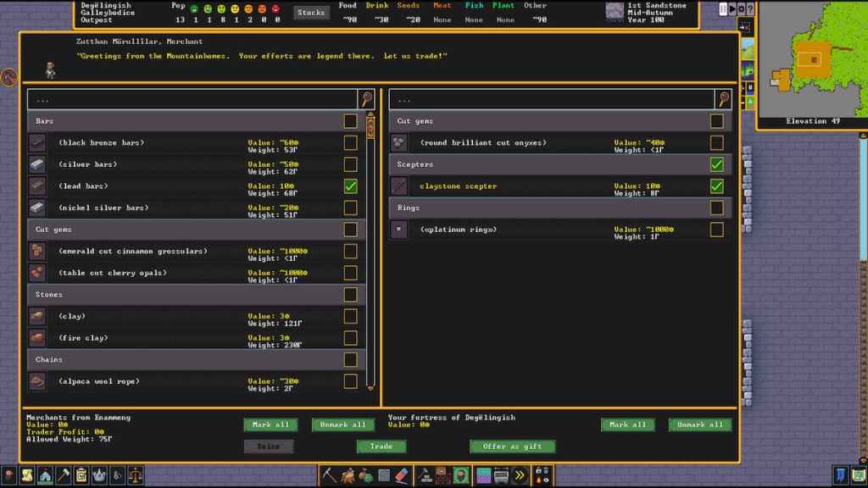This screenshot has height=488, width=868.
Task: Tick the Bars category checkbox
Action: [x=350, y=121]
